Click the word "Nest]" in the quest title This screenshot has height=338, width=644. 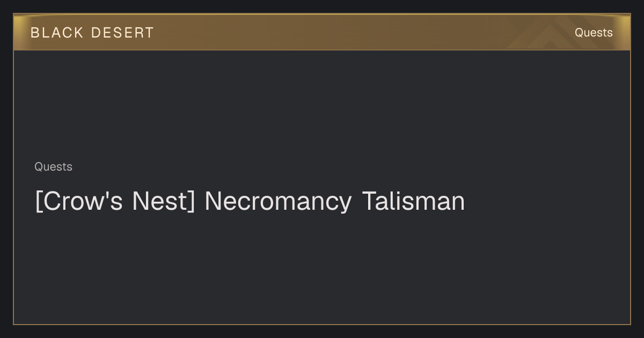coord(164,201)
